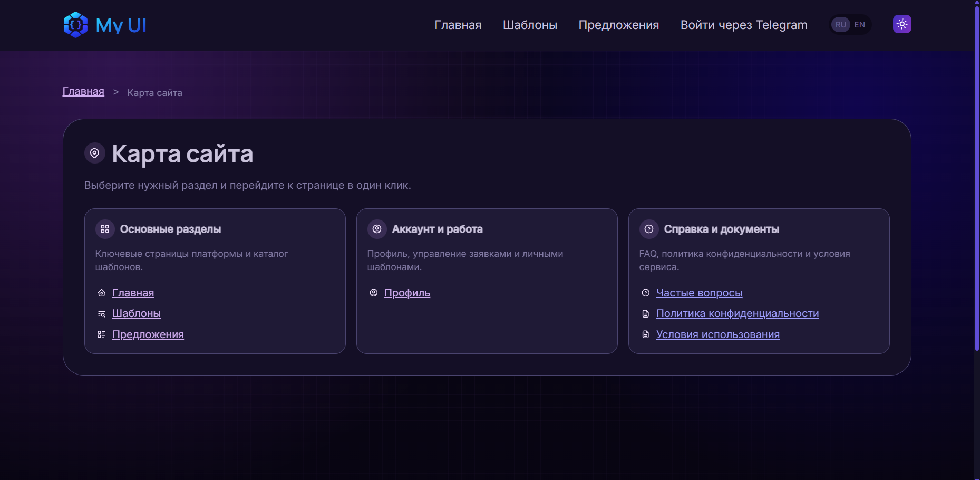The width and height of the screenshot is (980, 480).
Task: Click Войти через Telegram
Action: pos(744,25)
